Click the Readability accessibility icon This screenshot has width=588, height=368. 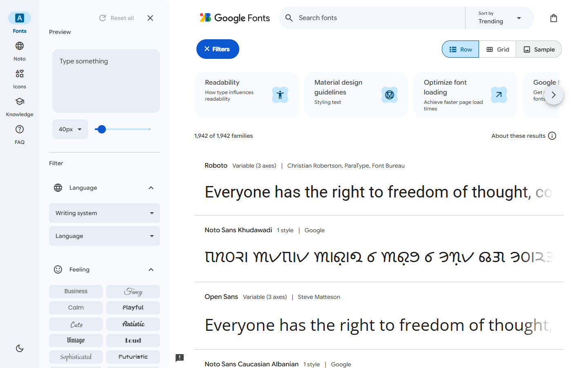(280, 95)
